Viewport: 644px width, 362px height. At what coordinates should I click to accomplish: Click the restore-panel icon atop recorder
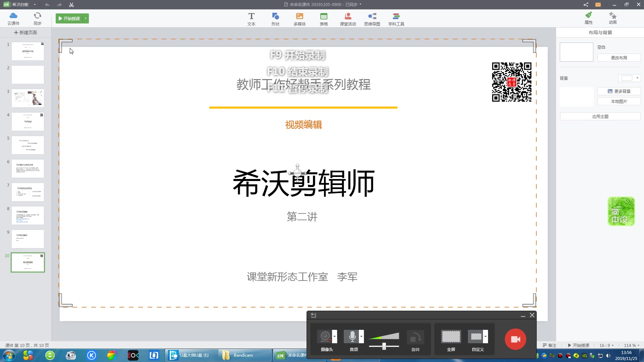314,315
